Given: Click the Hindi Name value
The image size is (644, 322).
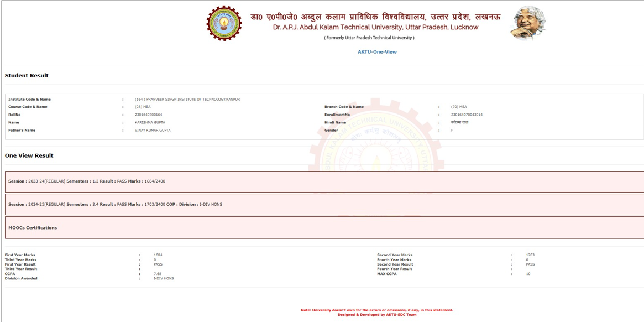Looking at the screenshot, I should click(x=459, y=123).
